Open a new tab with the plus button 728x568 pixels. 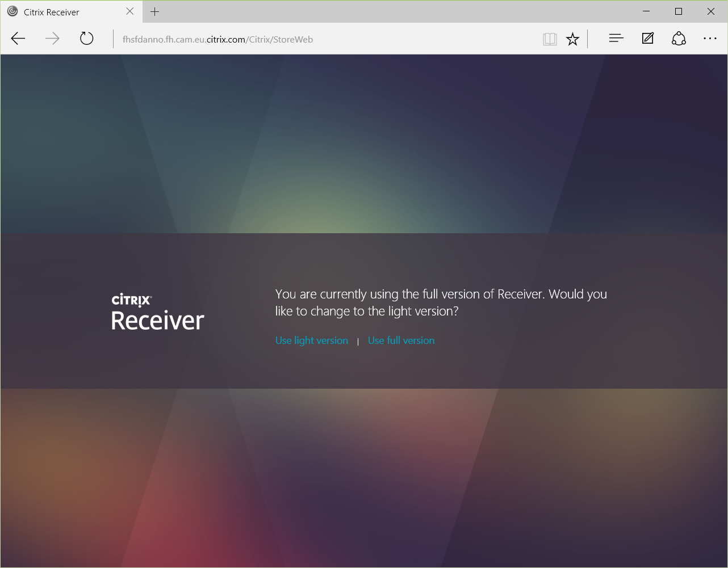click(x=154, y=11)
